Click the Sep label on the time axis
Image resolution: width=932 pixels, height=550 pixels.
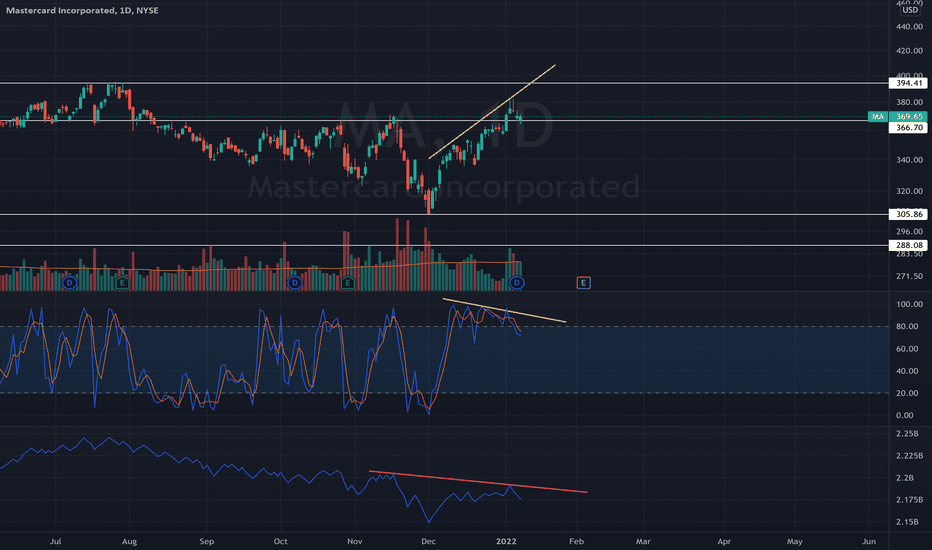coord(206,541)
